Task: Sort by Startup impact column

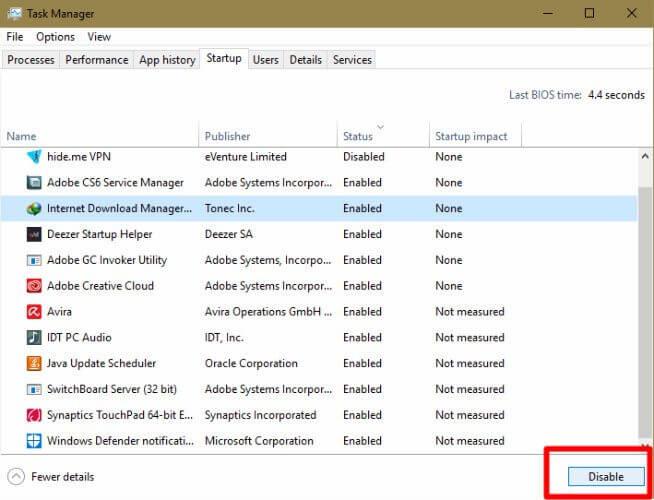Action: tap(471, 136)
